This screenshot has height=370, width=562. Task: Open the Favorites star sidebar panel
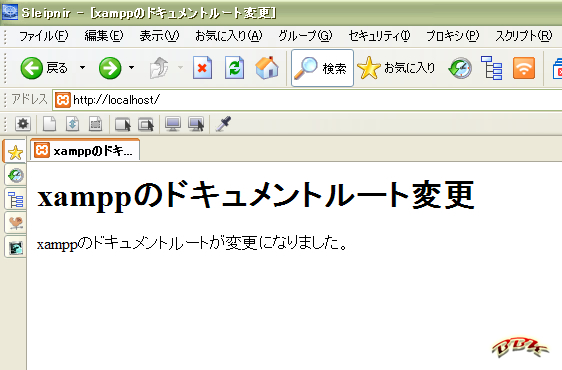pyautogui.click(x=15, y=152)
